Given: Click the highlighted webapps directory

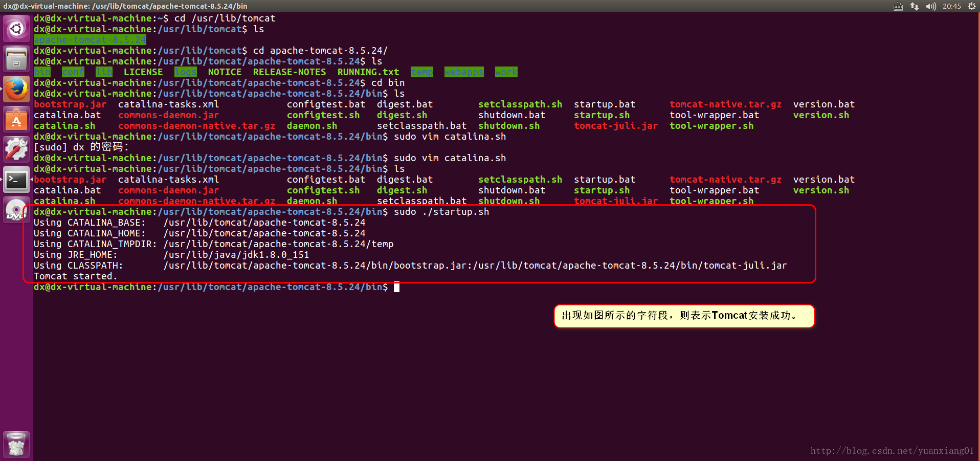Looking at the screenshot, I should pos(464,72).
